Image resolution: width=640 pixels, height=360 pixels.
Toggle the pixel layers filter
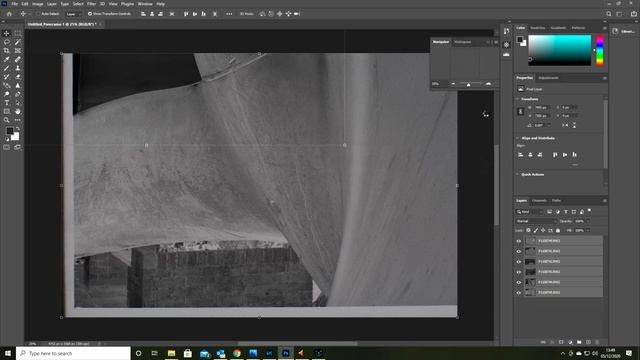549,212
